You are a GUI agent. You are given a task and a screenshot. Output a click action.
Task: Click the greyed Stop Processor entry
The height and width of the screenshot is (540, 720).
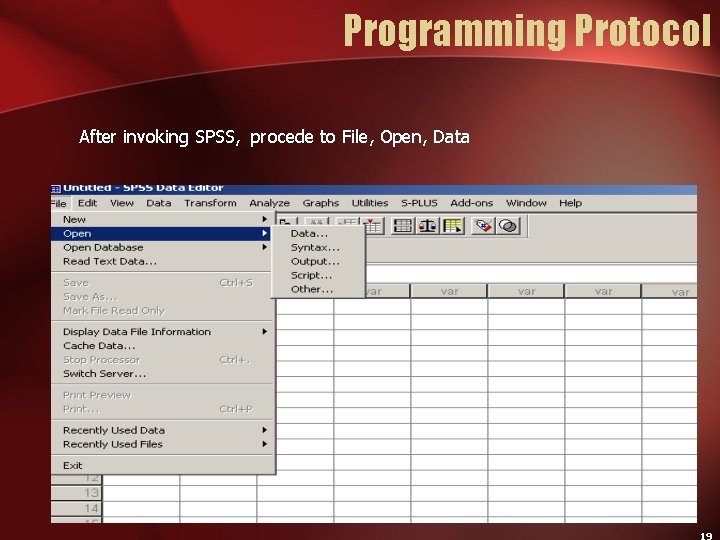click(x=163, y=360)
